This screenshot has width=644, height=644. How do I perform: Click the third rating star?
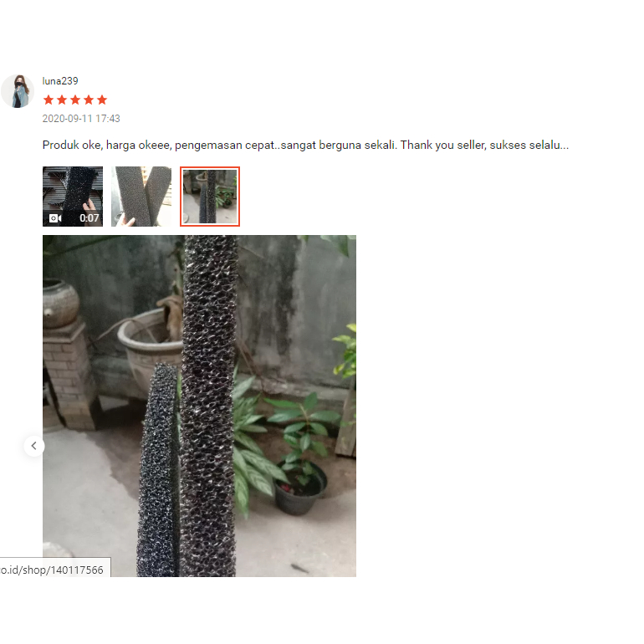coord(75,100)
